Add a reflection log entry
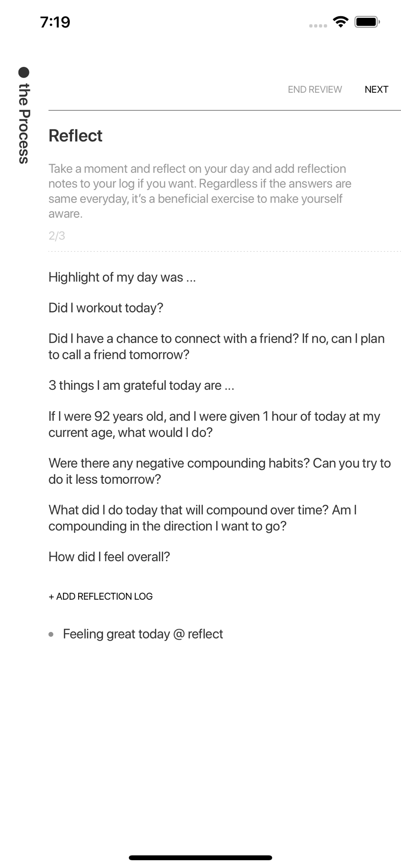 pos(101,596)
